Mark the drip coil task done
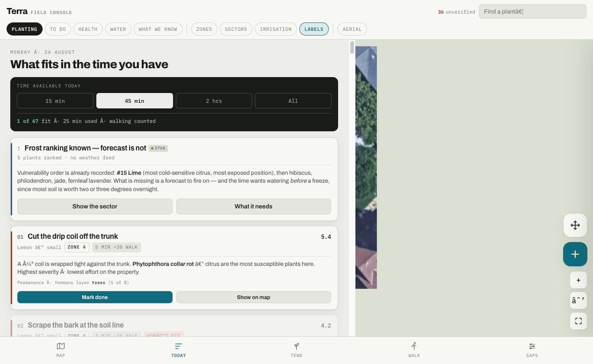 [95, 297]
